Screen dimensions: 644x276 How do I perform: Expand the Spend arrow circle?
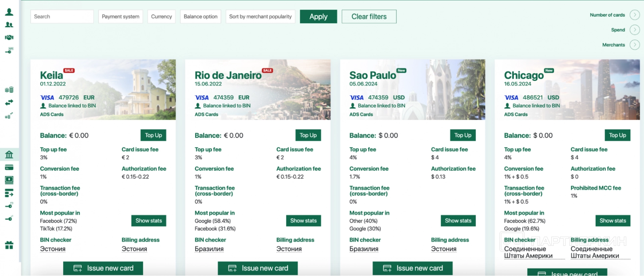pyautogui.click(x=635, y=30)
